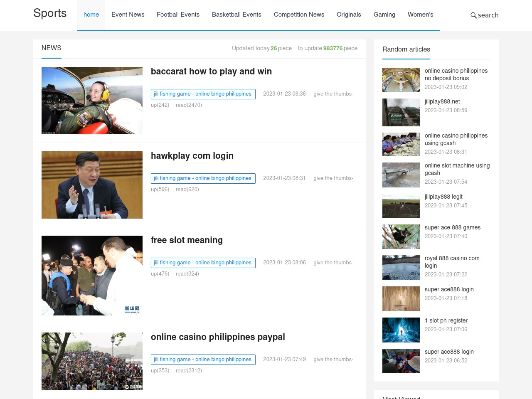The width and height of the screenshot is (532, 399).
Task: Open article 'online casino philippines paypal'
Action: coord(218,337)
